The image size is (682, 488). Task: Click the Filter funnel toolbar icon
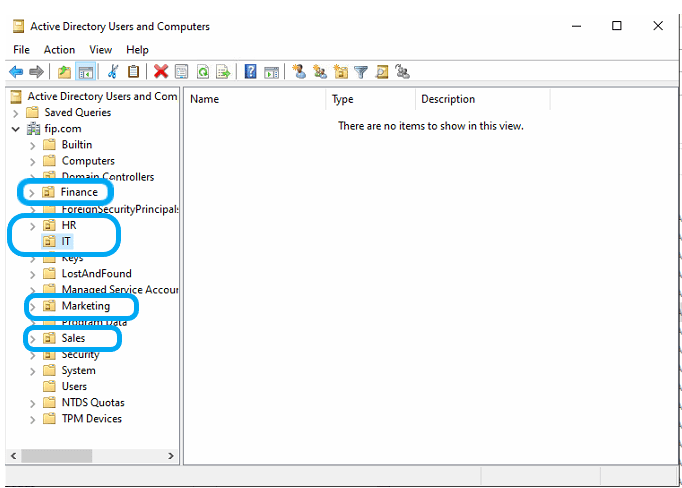pyautogui.click(x=361, y=72)
